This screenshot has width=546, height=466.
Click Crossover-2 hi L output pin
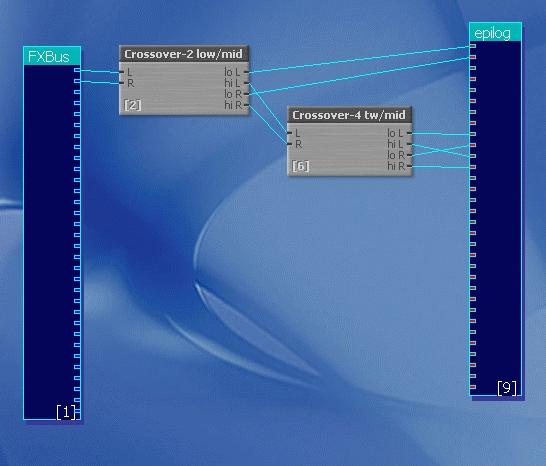247,83
